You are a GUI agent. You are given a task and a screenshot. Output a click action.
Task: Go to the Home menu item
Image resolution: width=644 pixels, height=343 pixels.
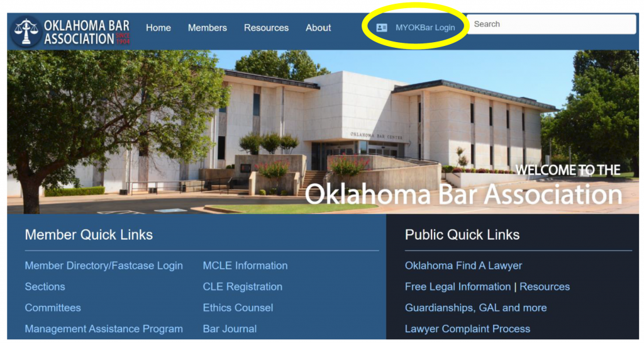158,28
